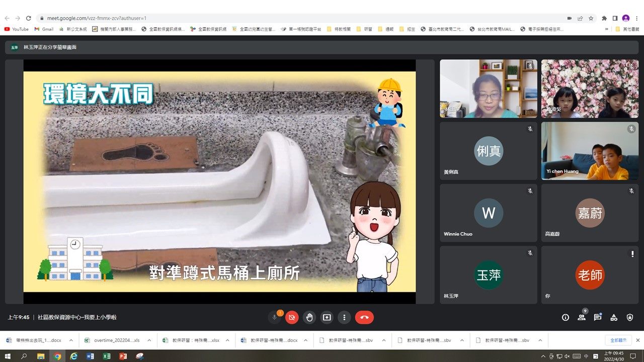Viewport: 644px width, 362px height.
Task: Open the YouTube bookmark
Action: coord(17,29)
